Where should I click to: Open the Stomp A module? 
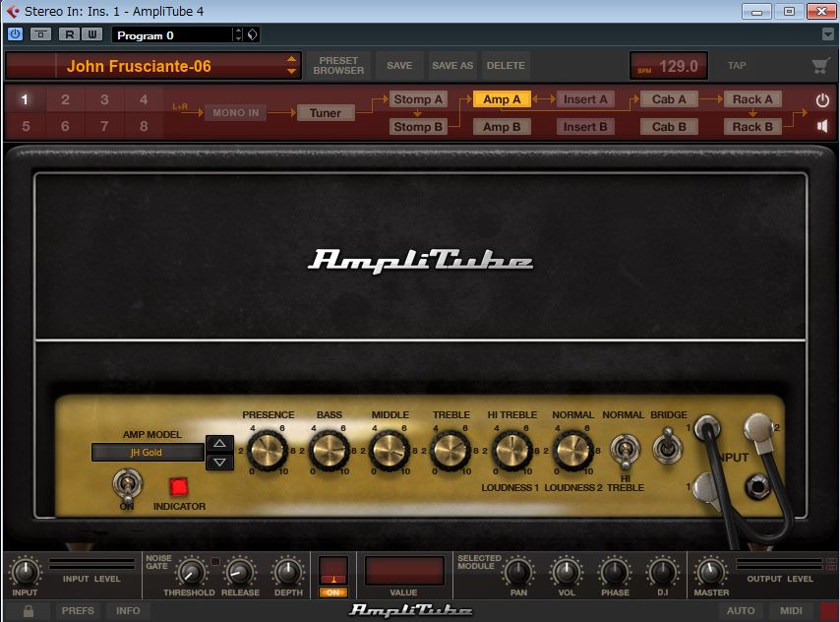418,99
